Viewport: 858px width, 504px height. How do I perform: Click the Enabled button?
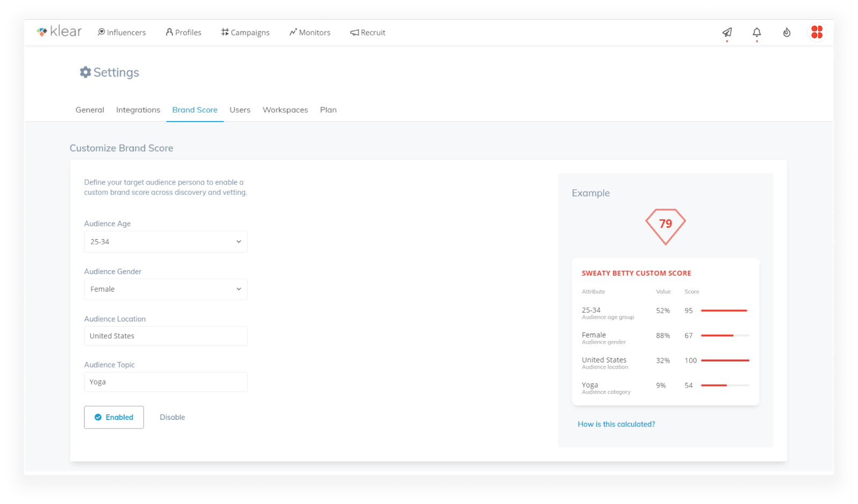coord(114,417)
